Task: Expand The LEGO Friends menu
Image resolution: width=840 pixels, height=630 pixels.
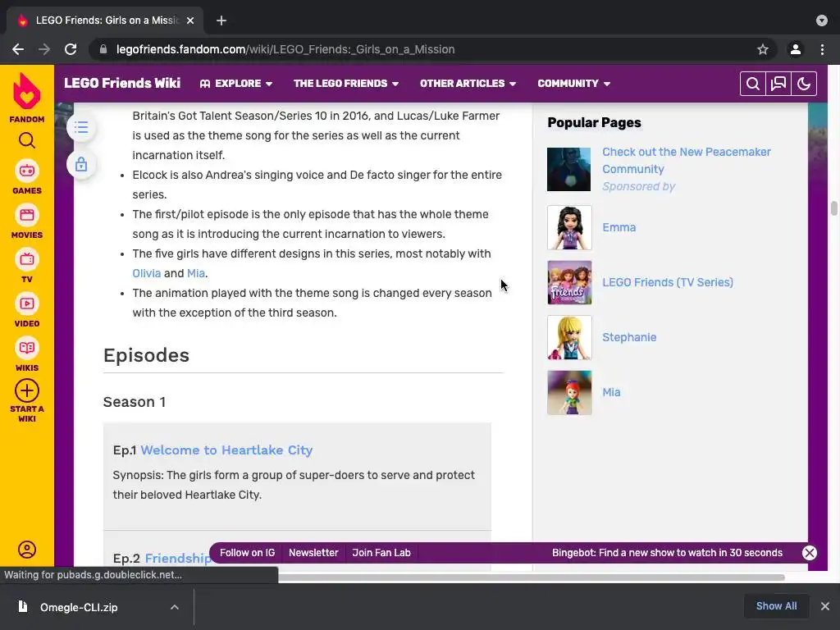Action: (346, 84)
